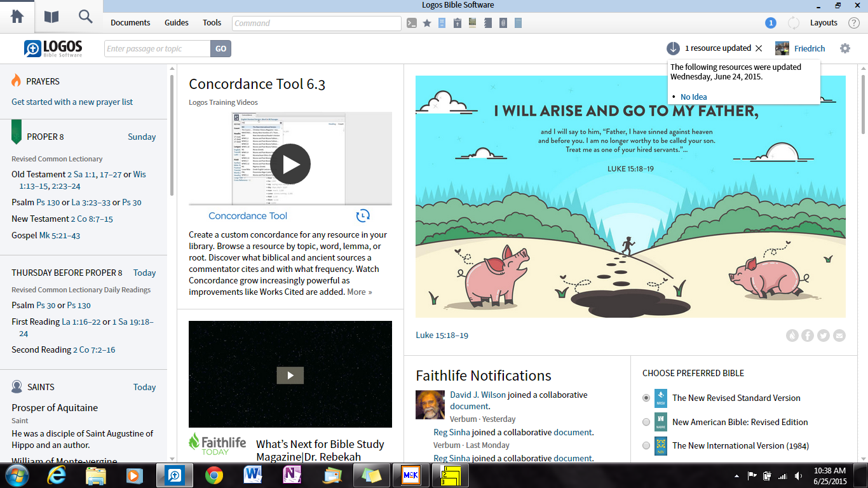This screenshot has height=488, width=868.
Task: Click the spiral notebook shortcut icon
Action: coord(488,23)
